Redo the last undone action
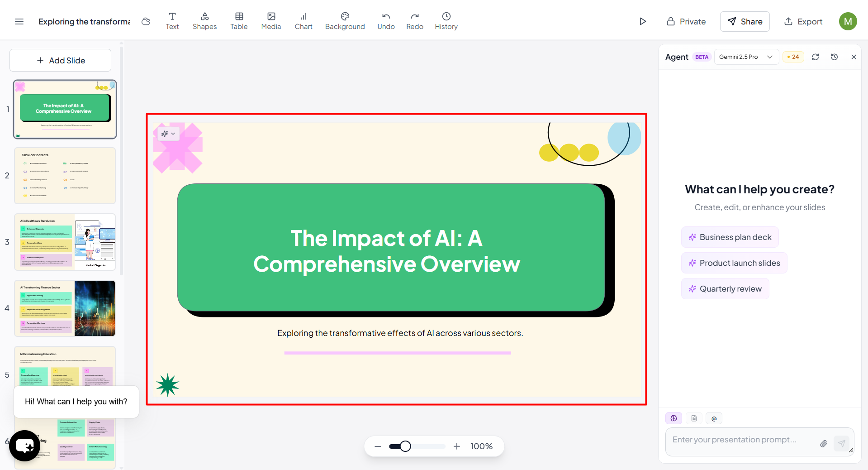This screenshot has width=868, height=470. click(x=415, y=21)
